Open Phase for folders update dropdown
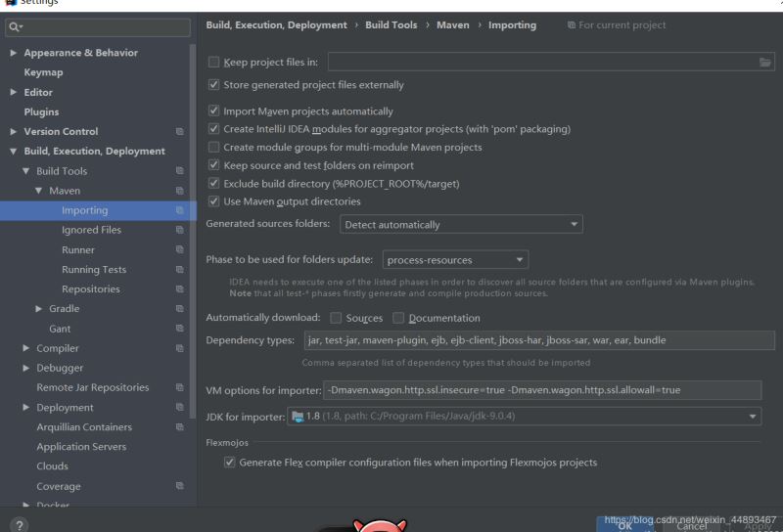The width and height of the screenshot is (783, 532). (x=455, y=259)
